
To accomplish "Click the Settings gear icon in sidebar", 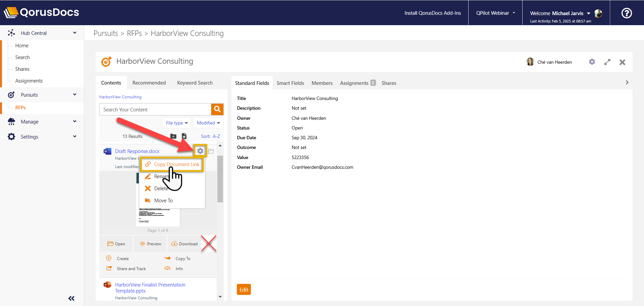I will pyautogui.click(x=11, y=137).
